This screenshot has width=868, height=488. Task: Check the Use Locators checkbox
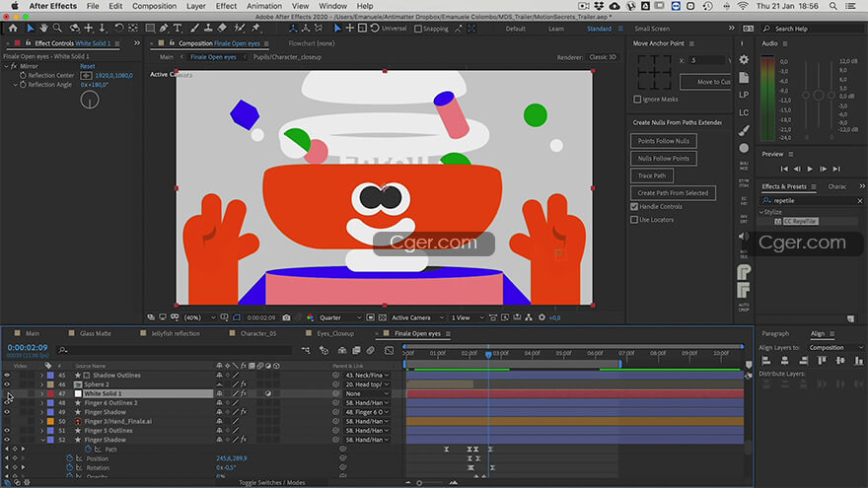634,220
